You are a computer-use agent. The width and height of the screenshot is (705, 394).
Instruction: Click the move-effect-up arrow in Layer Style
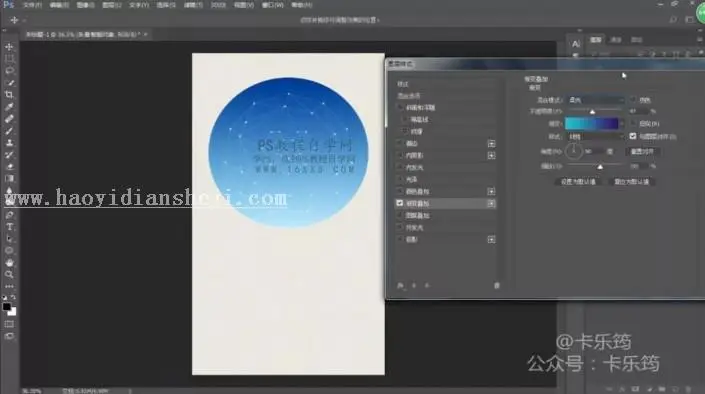(414, 286)
